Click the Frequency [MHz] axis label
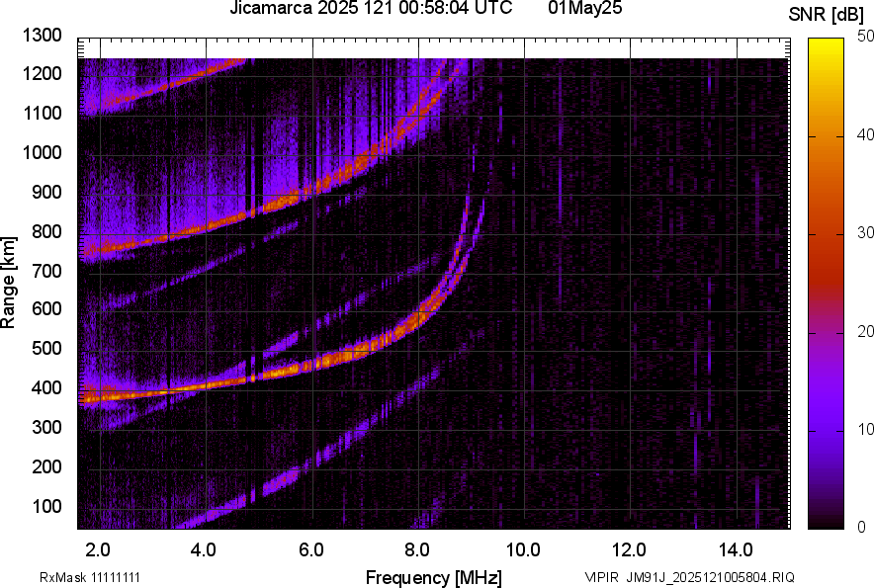 tap(434, 577)
